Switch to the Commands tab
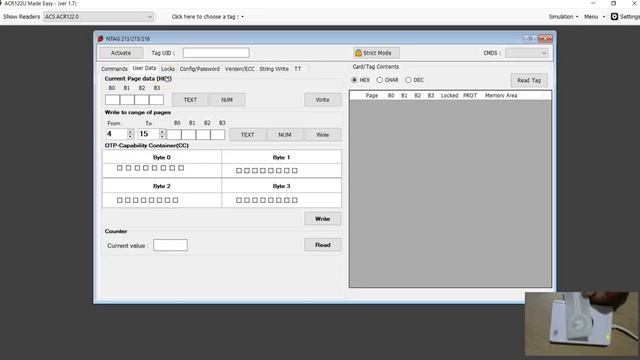This screenshot has width=640, height=360. coord(114,69)
